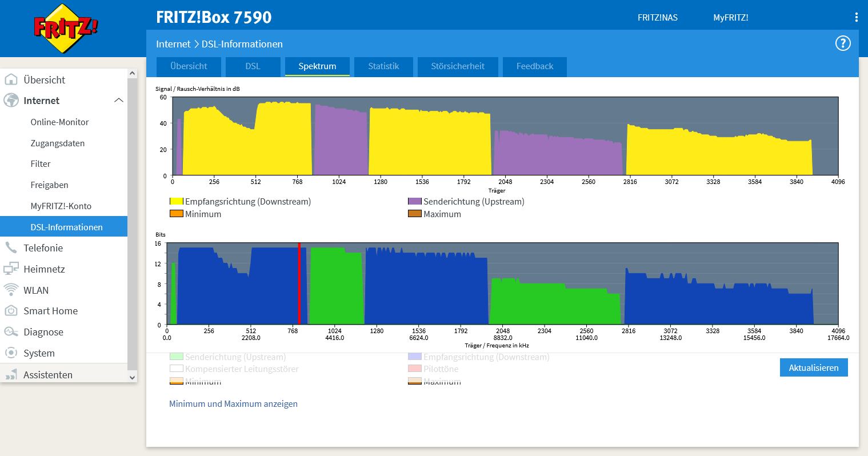Image resolution: width=868 pixels, height=456 pixels.
Task: Open the Statistik tab
Action: tap(383, 66)
